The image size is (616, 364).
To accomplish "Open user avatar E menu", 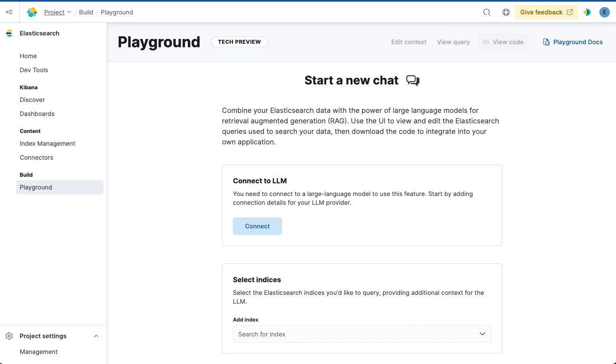I will [604, 12].
